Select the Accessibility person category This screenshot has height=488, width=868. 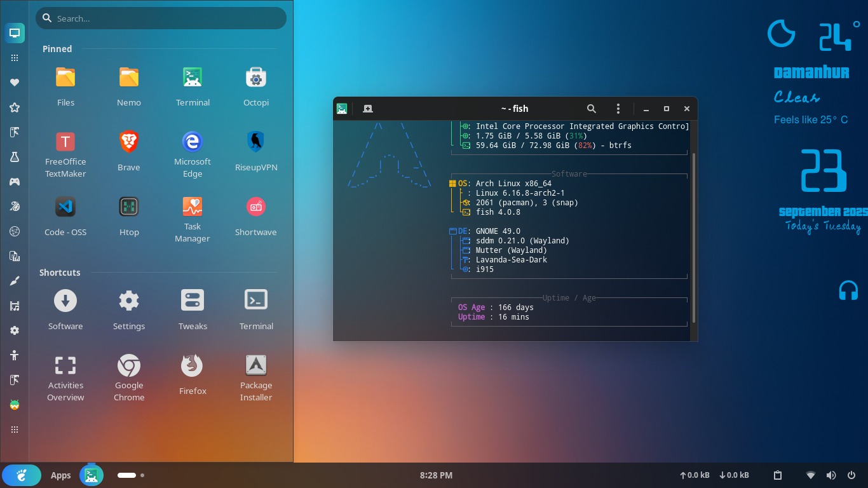pyautogui.click(x=15, y=355)
